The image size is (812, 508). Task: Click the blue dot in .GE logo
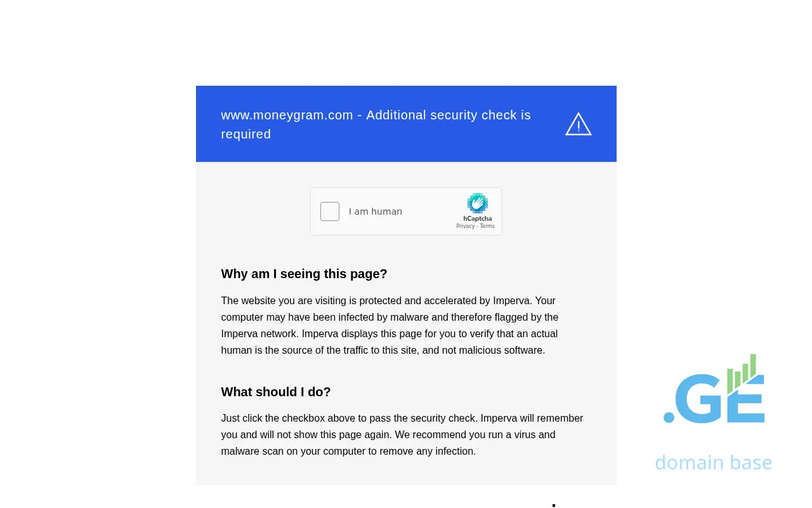pos(669,417)
